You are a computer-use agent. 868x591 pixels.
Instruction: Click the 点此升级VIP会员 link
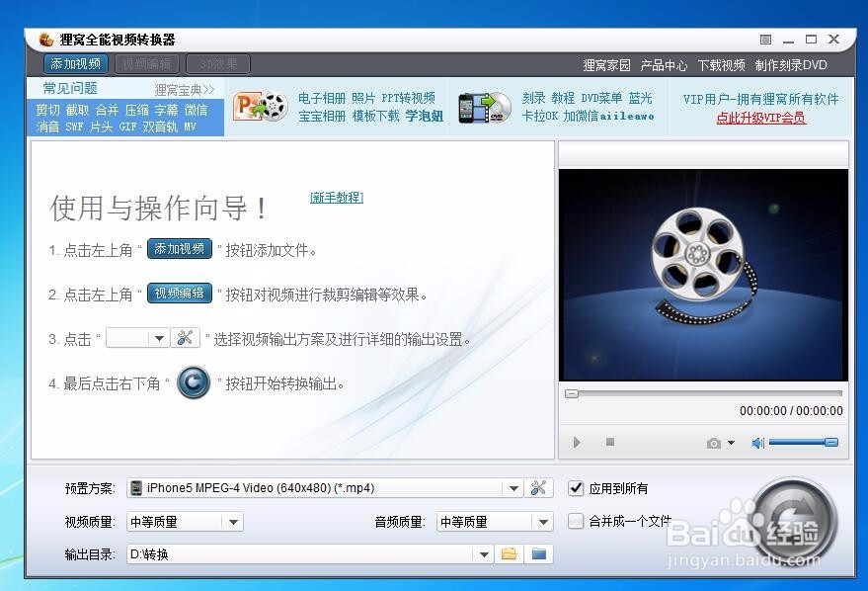pos(761,118)
